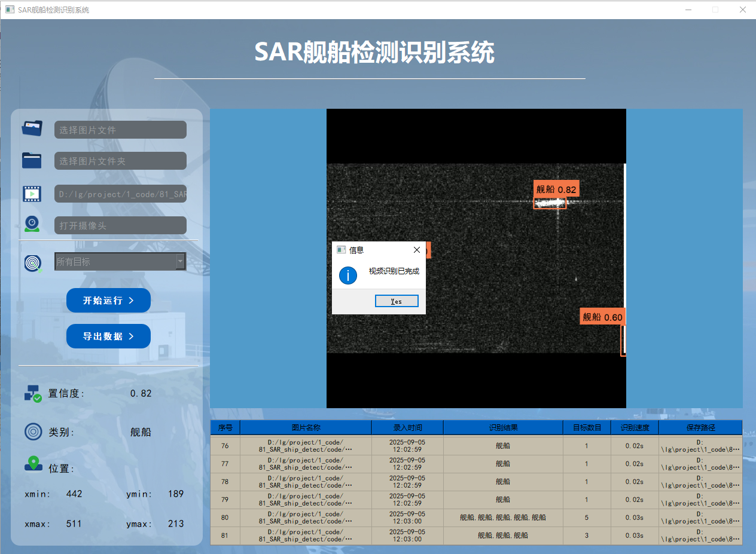This screenshot has width=756, height=554.
Task: Minimize the SAR舰船检测识别系统 window
Action: coord(688,10)
